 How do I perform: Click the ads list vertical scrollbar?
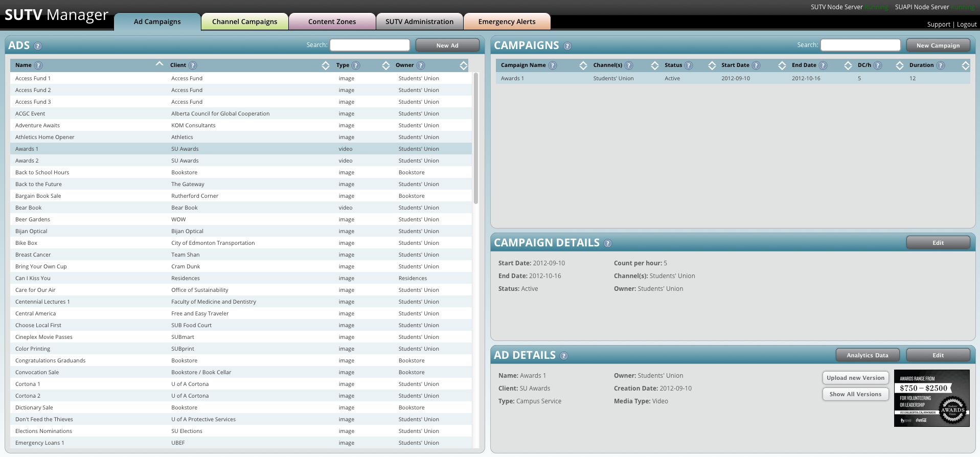tap(476, 138)
